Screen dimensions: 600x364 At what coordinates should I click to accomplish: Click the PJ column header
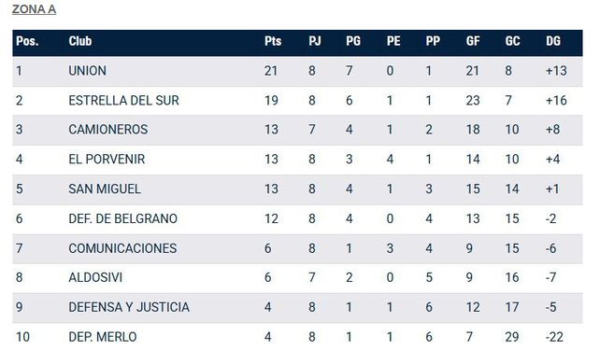pyautogui.click(x=315, y=41)
